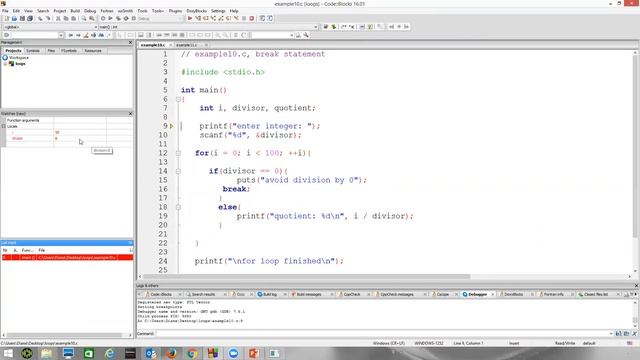Click the Save all files icon
This screenshot has height=360, width=640.
(30, 18)
